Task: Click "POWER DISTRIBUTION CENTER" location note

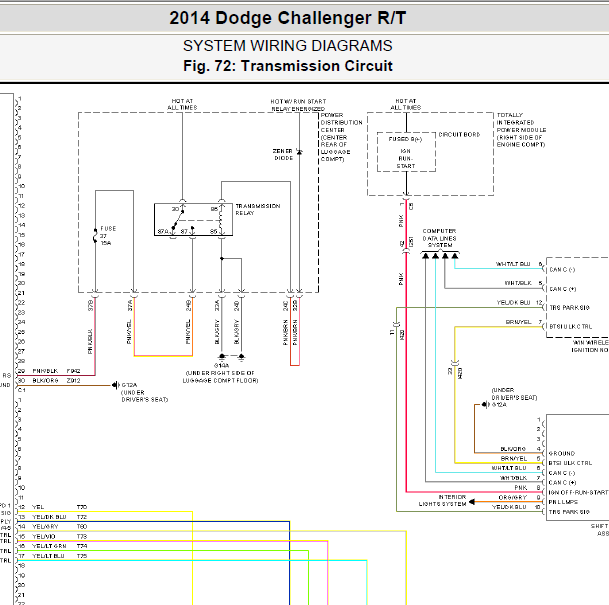Action: [x=341, y=137]
